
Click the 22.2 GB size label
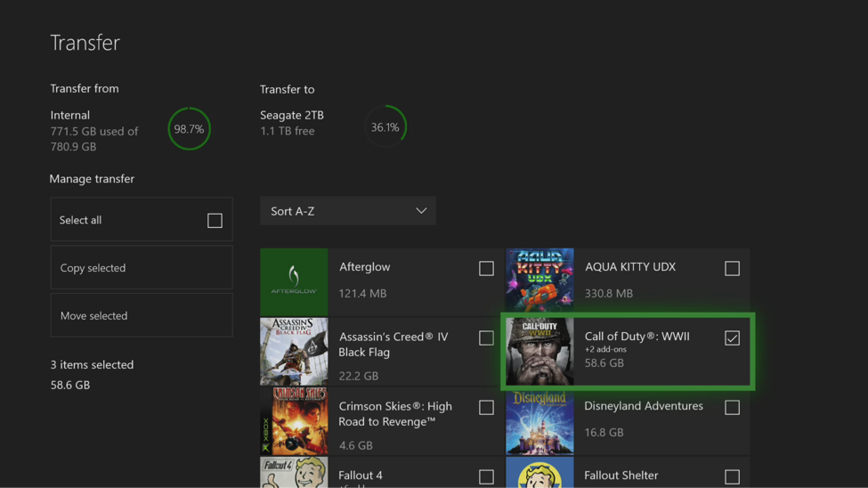[x=359, y=376]
